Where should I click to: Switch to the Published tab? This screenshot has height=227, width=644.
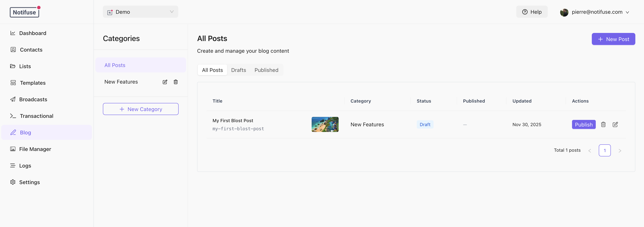click(x=266, y=70)
